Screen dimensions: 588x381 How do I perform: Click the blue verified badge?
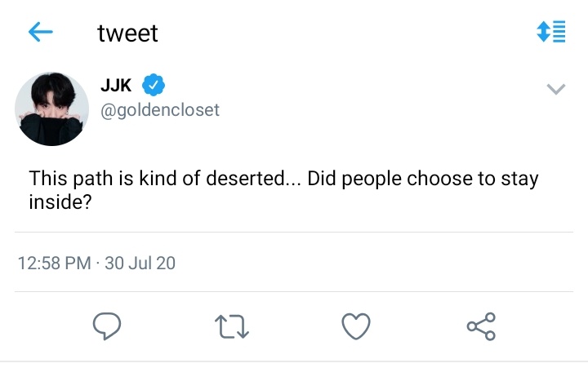154,85
